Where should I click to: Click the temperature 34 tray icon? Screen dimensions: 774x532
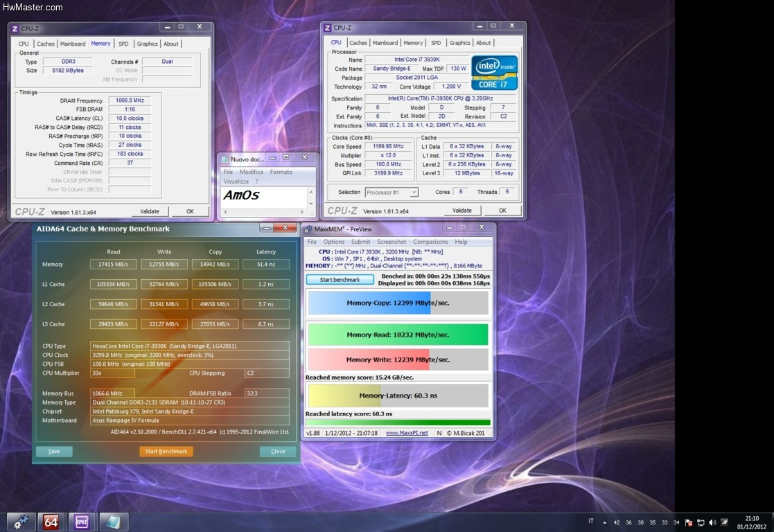pos(676,522)
